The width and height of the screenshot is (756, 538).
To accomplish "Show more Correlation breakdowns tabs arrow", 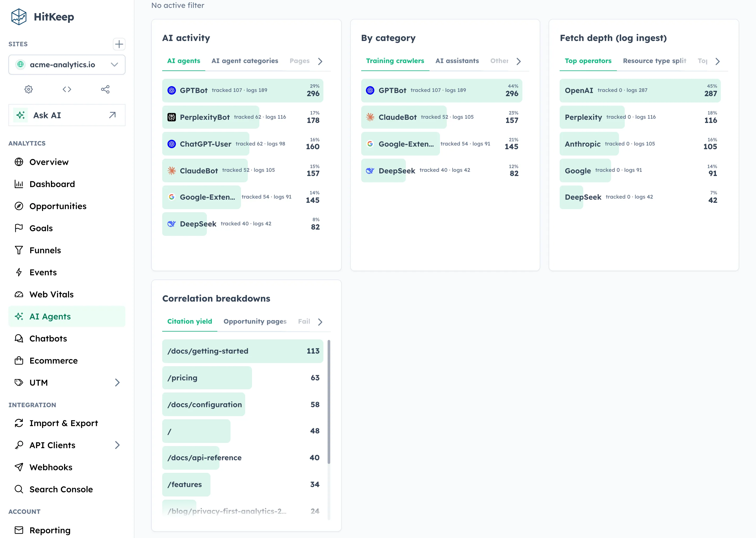I will [x=320, y=322].
